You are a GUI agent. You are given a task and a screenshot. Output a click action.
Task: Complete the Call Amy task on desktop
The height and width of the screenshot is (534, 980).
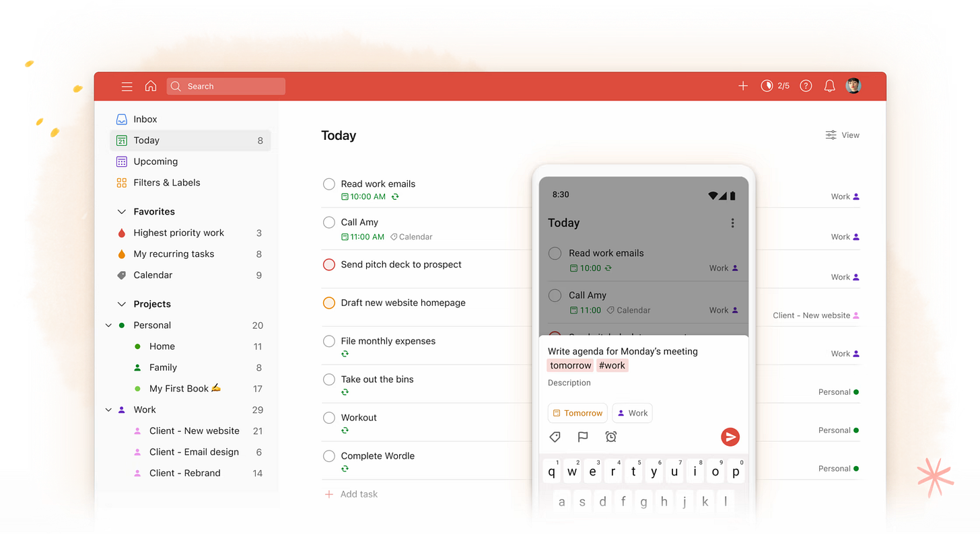(329, 223)
